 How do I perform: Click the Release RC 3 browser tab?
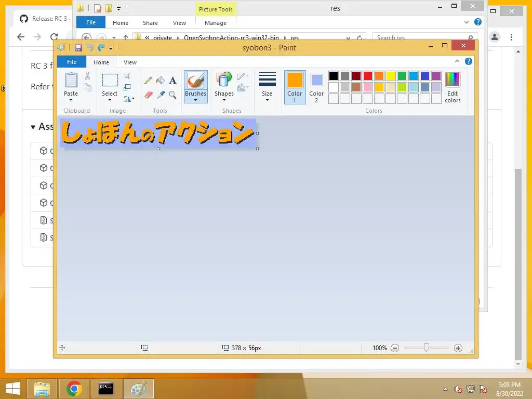click(x=44, y=19)
